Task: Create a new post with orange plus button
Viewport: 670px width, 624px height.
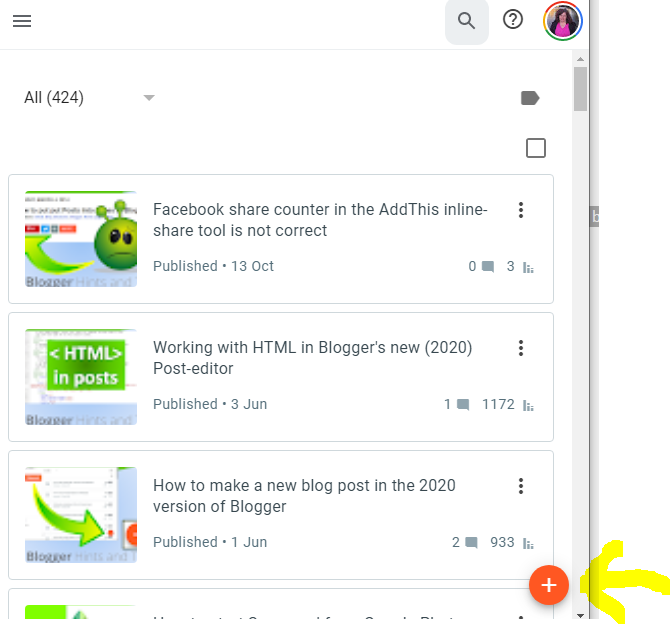Action: 549,585
